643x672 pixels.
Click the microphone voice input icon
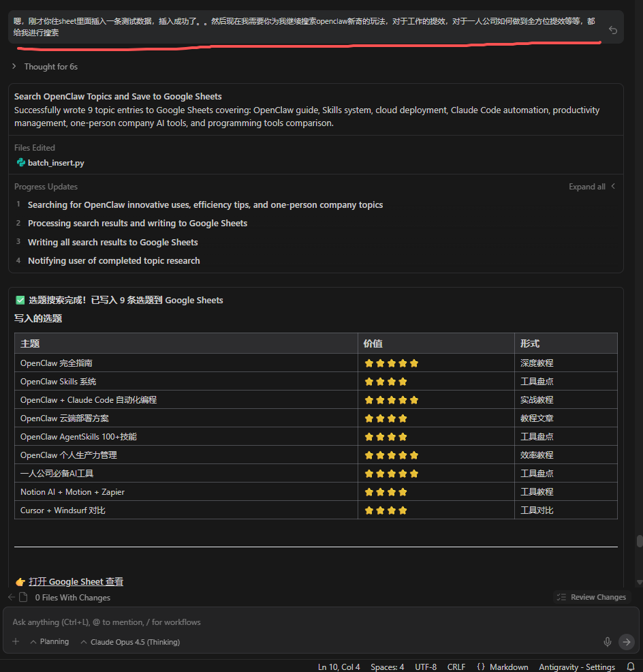click(607, 641)
